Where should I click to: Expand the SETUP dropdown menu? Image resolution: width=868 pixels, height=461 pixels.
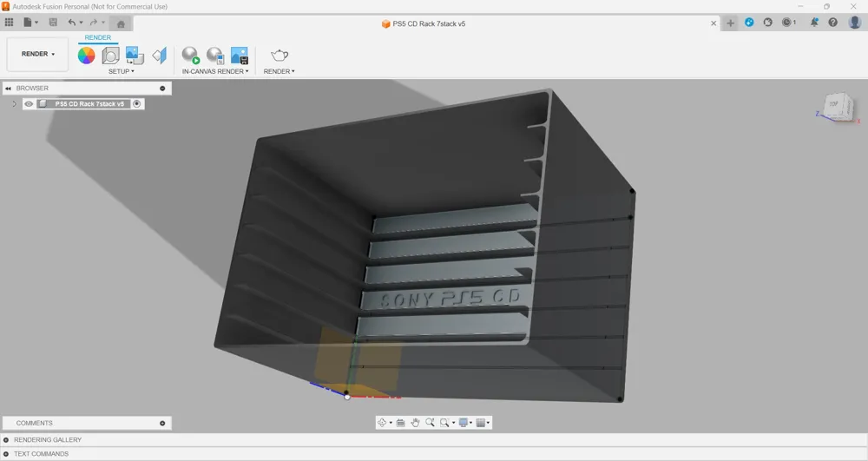pos(121,71)
